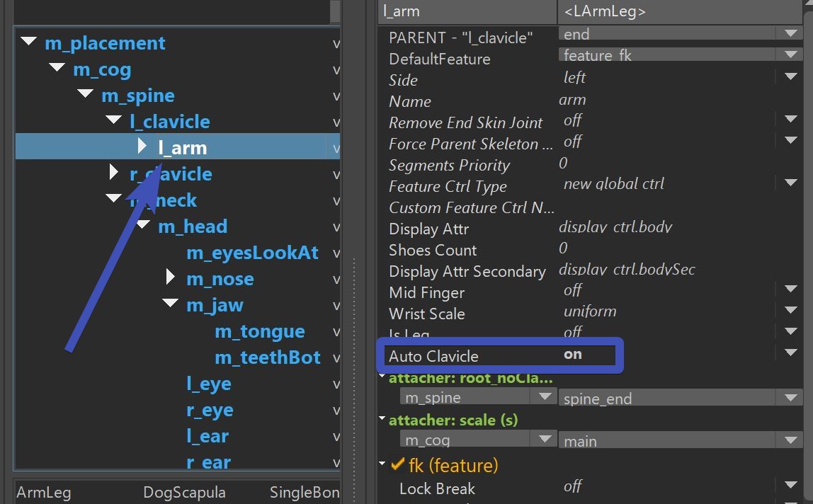Select the l_arm module row
Viewport: 813px width, 504px height.
177,147
